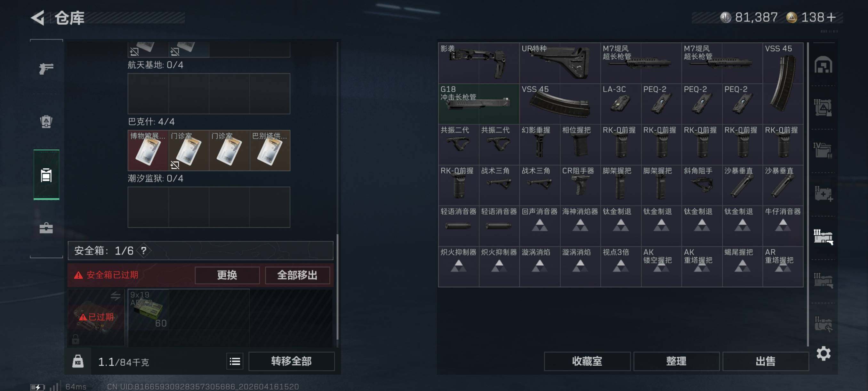Toggle the weight lock icon at bottom left

point(78,361)
